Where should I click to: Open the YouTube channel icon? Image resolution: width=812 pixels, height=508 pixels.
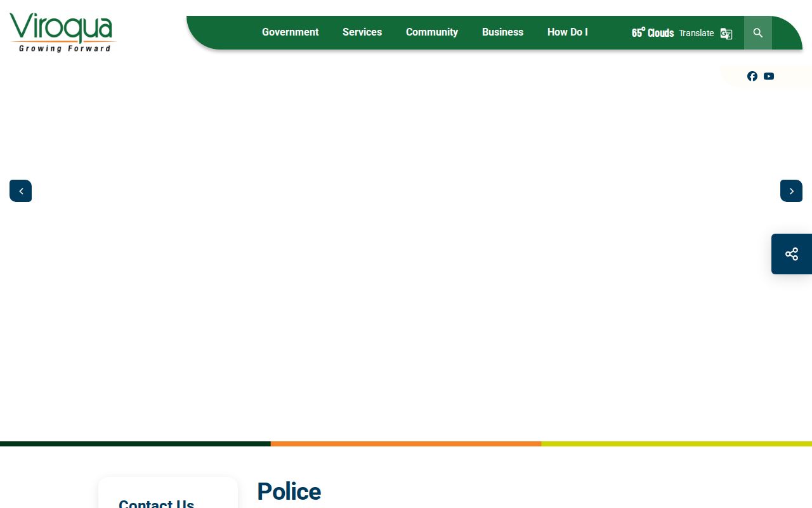point(769,76)
